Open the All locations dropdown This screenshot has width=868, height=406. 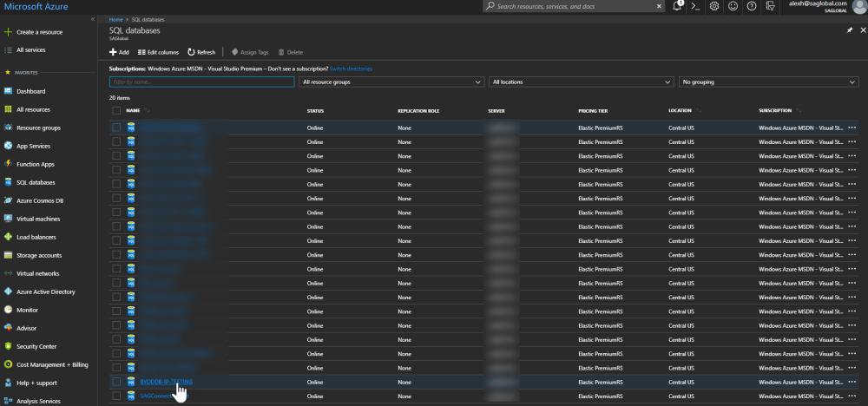(x=581, y=82)
